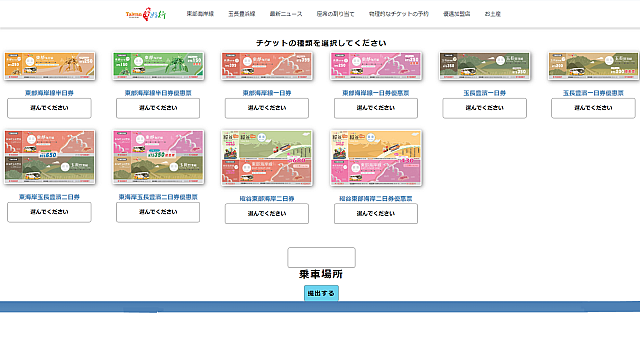
Task: Click the 縦谷東部海岸二日券優惠票 ticket image
Action: click(376, 158)
